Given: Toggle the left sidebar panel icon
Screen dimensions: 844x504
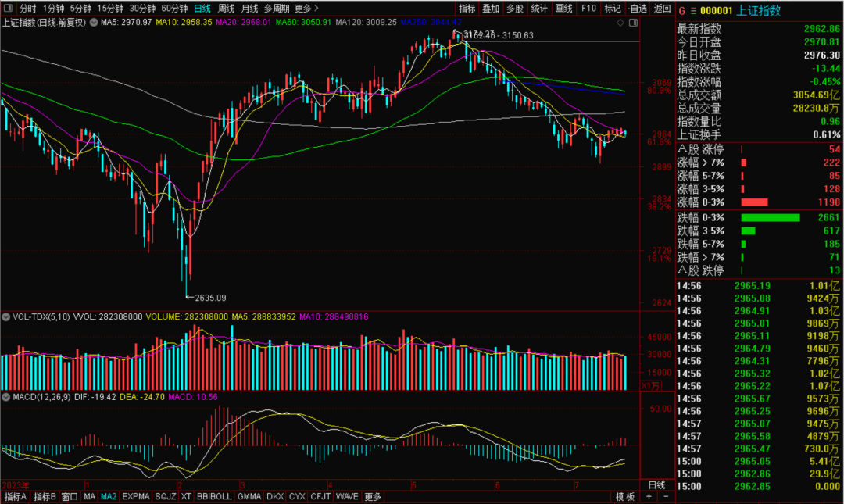Looking at the screenshot, I should tap(8, 8).
